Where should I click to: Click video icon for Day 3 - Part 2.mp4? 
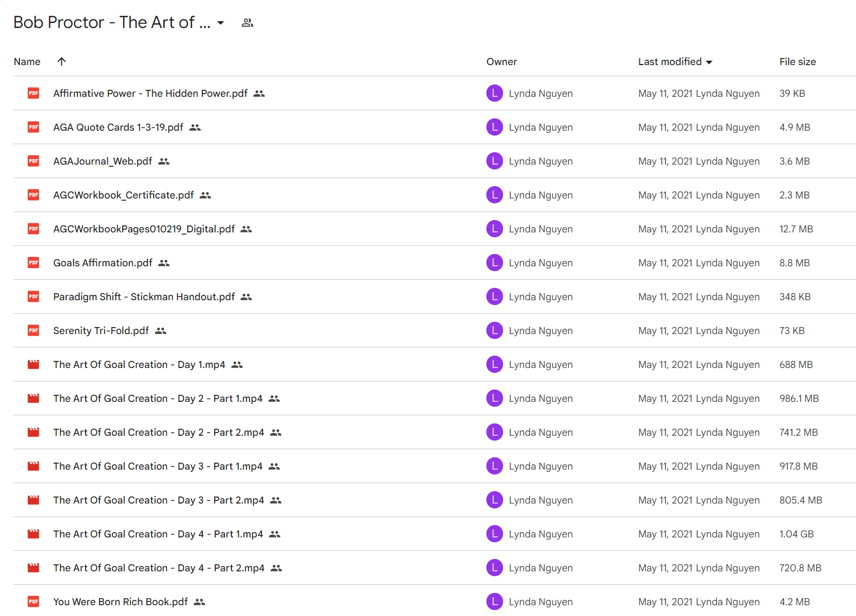click(33, 500)
